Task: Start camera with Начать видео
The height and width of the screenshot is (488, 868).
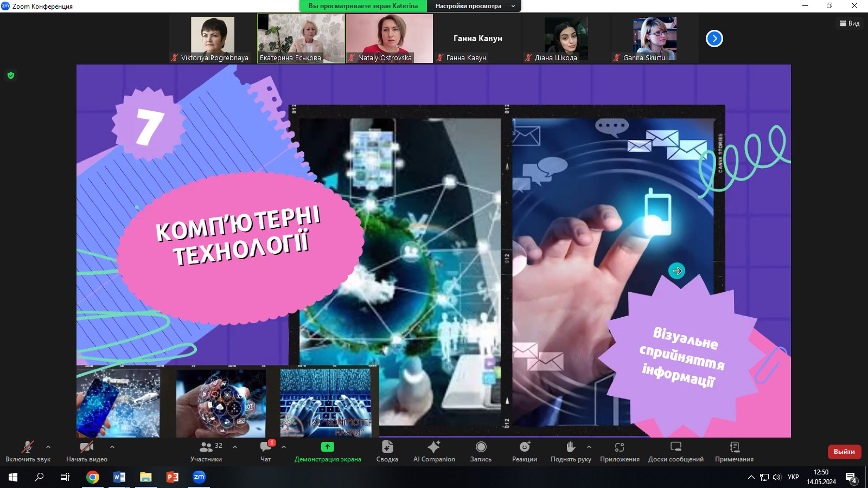Action: point(86,451)
